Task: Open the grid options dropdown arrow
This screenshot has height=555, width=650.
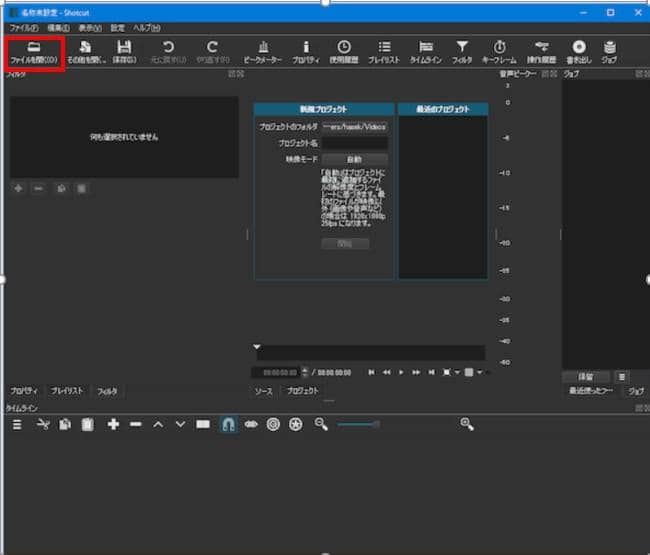Action: (x=480, y=372)
